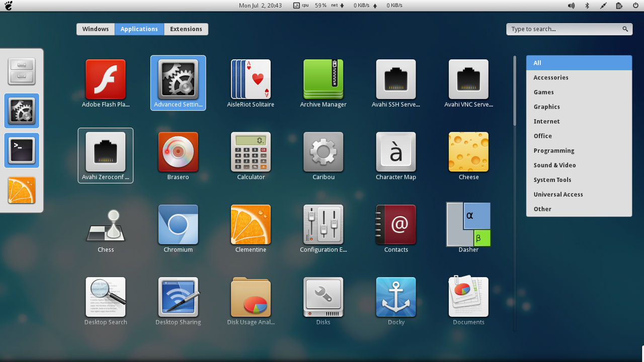Screen dimensions: 644x362
Task: Start AisleRiot Solitaire
Action: pos(251,83)
